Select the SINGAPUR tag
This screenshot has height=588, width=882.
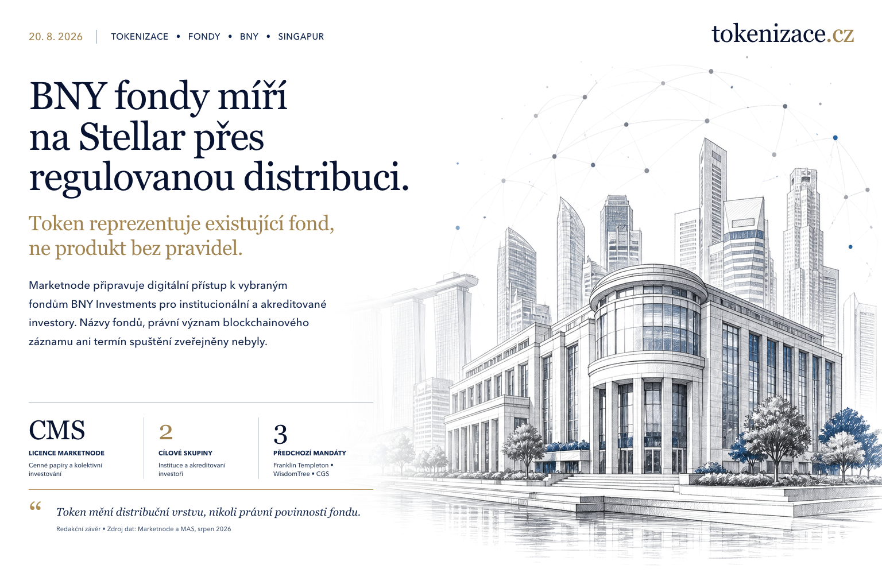[x=301, y=37]
